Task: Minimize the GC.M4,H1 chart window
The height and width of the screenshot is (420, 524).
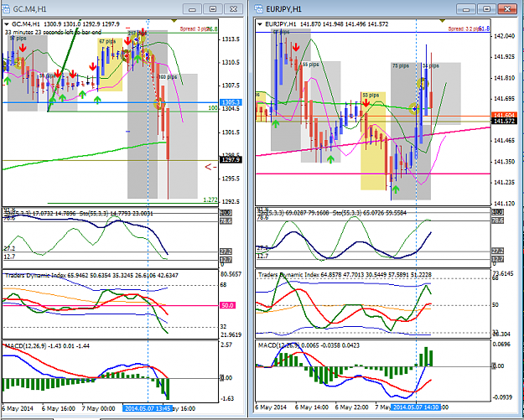Action: click(x=192, y=9)
